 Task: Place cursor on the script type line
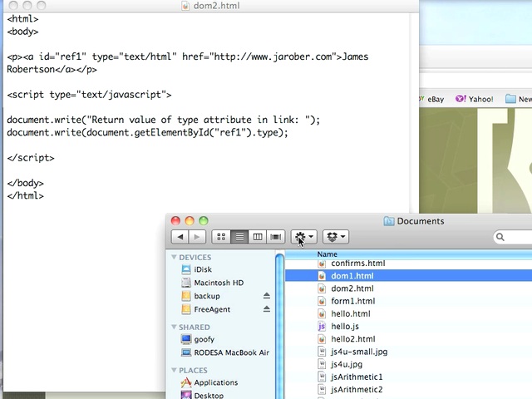(x=89, y=95)
